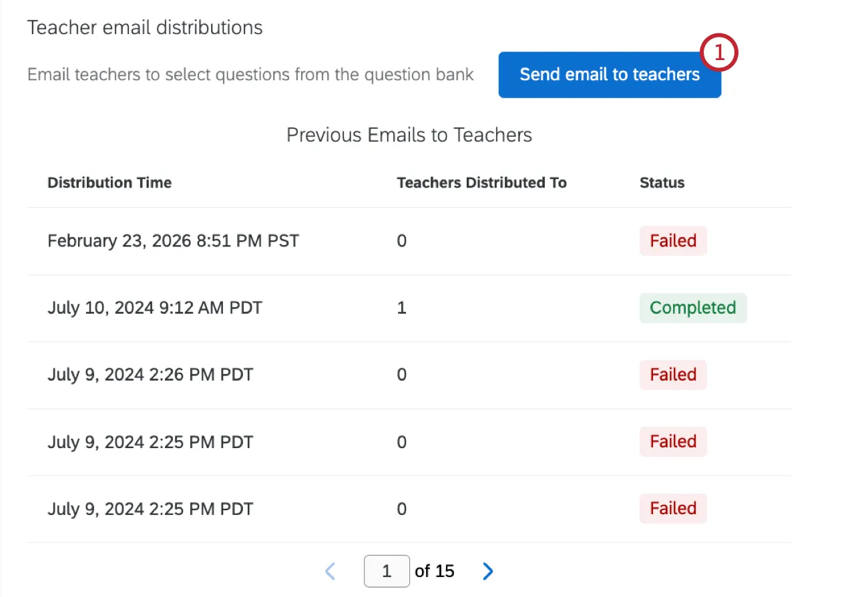Click the Status column header
Screen dimensions: 868x597
coord(662,182)
